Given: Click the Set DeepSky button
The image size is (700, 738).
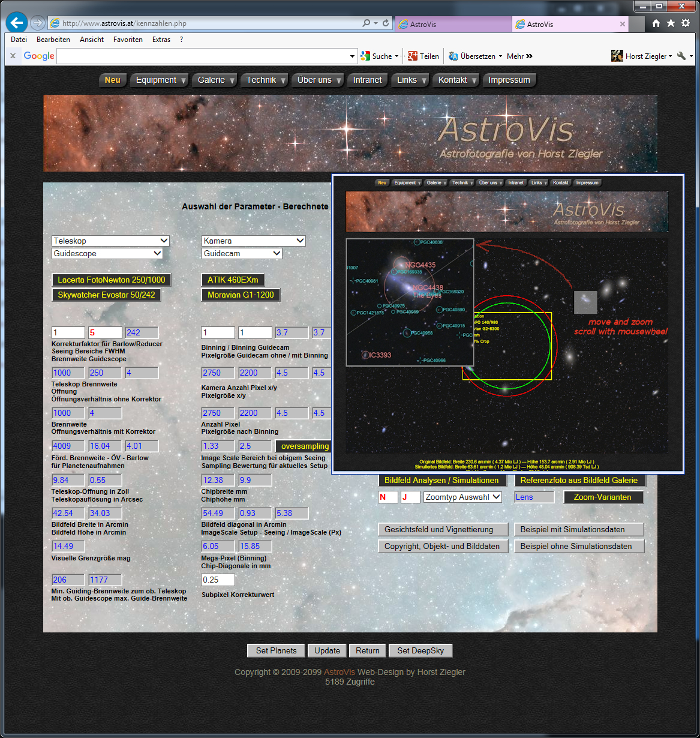Looking at the screenshot, I should 420,650.
